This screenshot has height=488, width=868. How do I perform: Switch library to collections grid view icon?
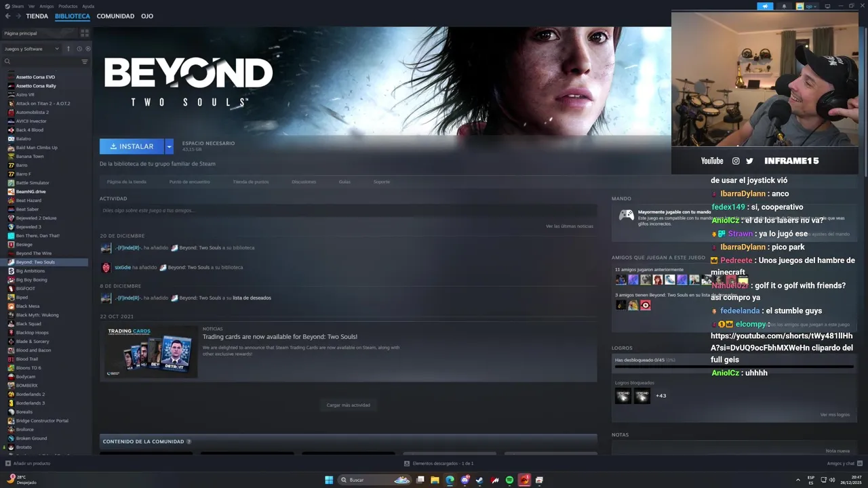pyautogui.click(x=85, y=33)
